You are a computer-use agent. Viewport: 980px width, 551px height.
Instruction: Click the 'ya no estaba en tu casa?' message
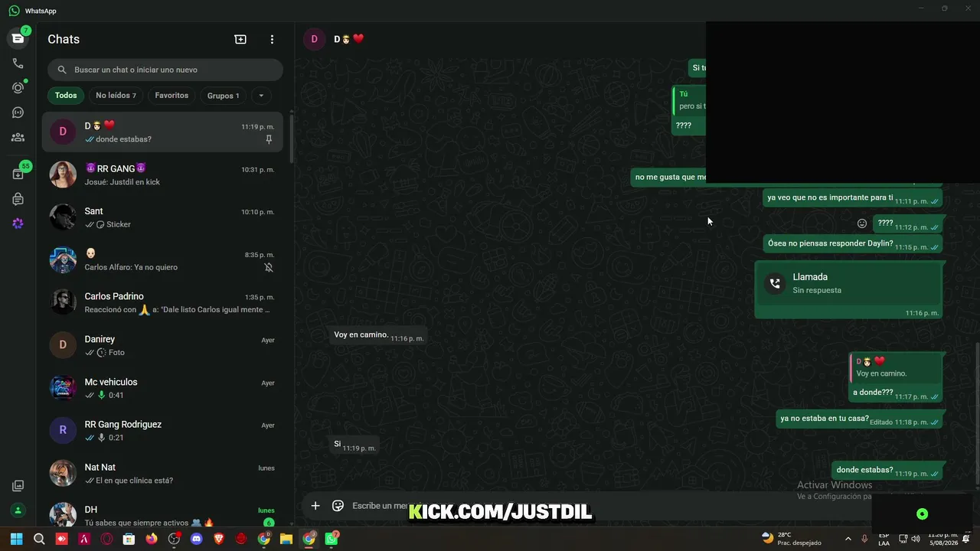pos(859,419)
